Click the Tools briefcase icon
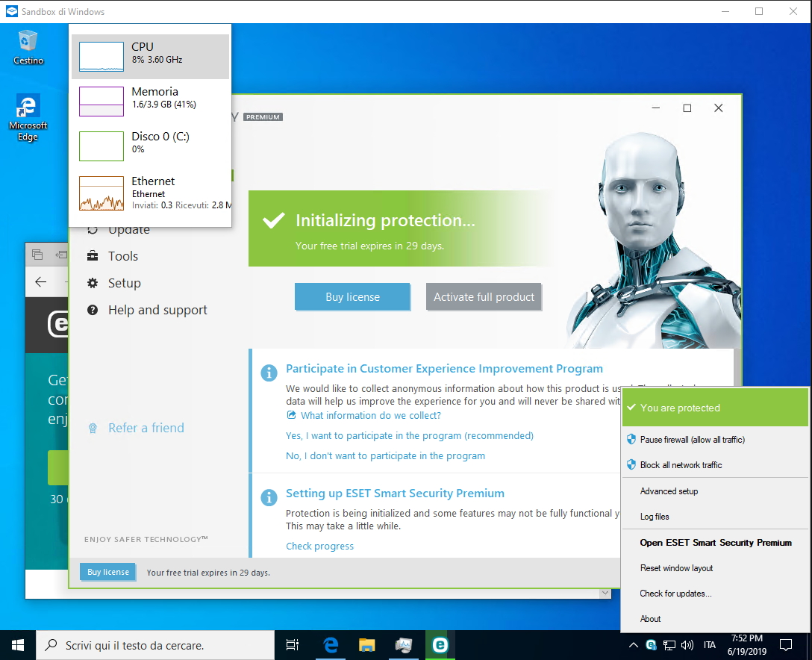This screenshot has height=660, width=812. (93, 256)
